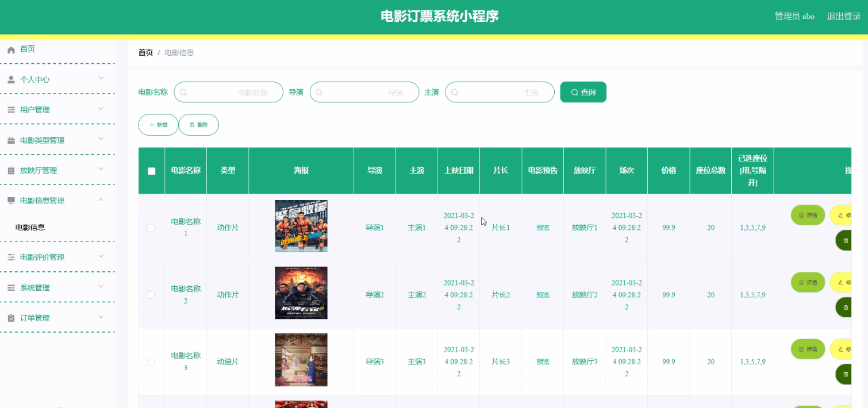This screenshot has width=868, height=408.
Task: Click the person icon next to 个人中心
Action: tap(10, 79)
